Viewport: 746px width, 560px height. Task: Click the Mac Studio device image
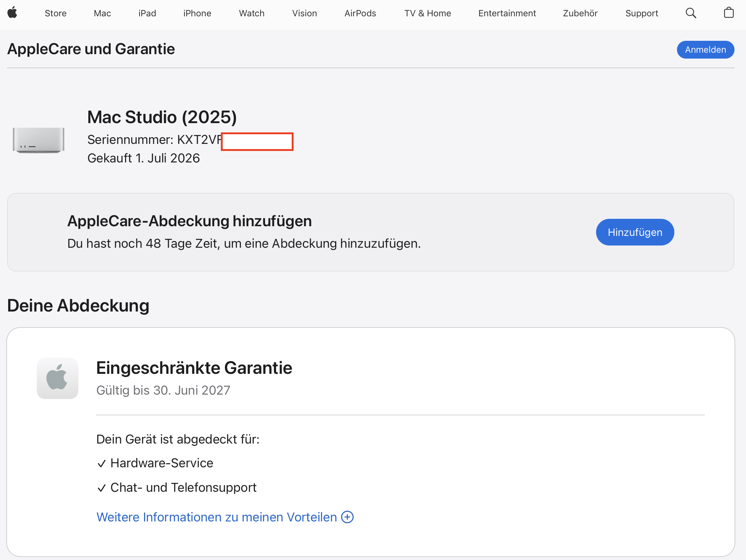pyautogui.click(x=39, y=140)
